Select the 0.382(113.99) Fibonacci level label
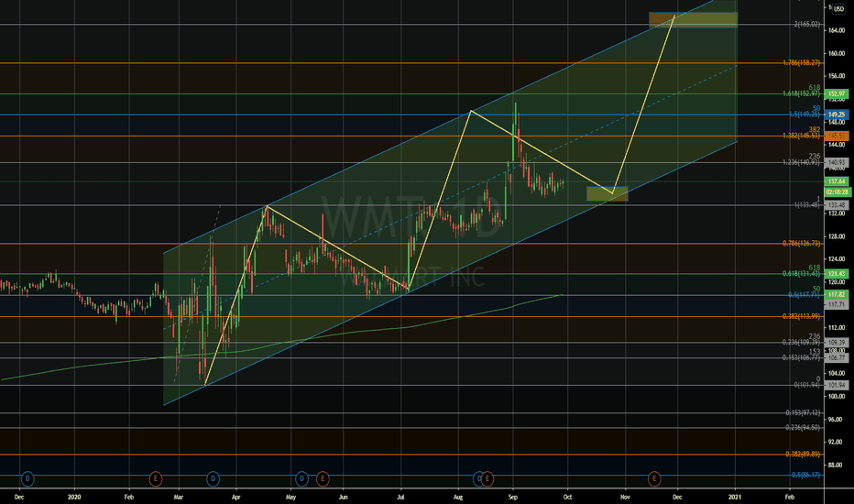854x504 pixels. click(801, 316)
